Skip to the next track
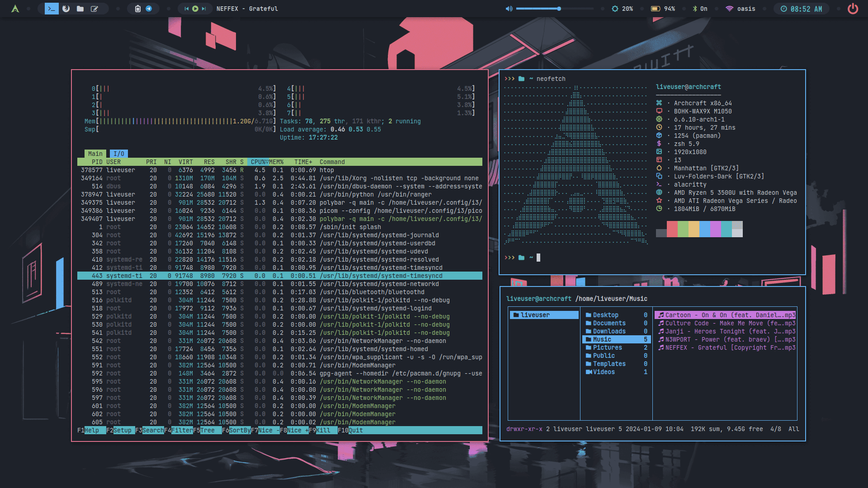 204,9
